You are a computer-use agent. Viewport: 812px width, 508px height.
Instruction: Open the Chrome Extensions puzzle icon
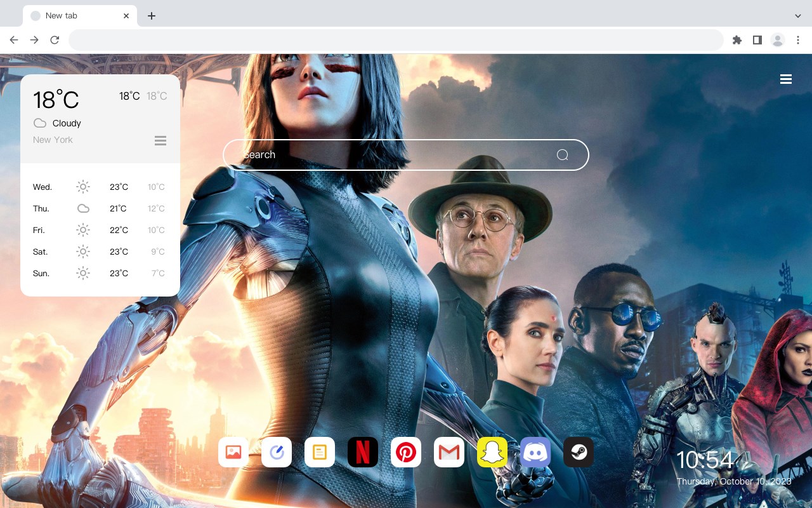[x=737, y=40]
